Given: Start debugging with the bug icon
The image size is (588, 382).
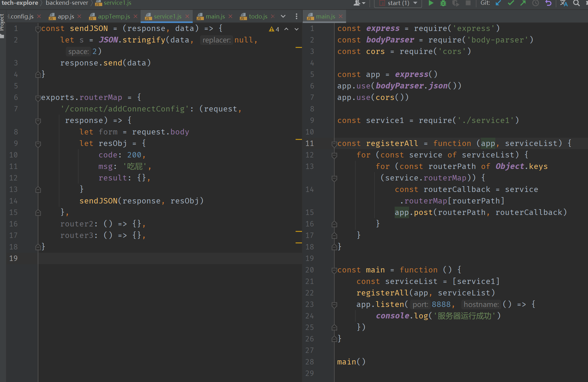Looking at the screenshot, I should 443,3.
